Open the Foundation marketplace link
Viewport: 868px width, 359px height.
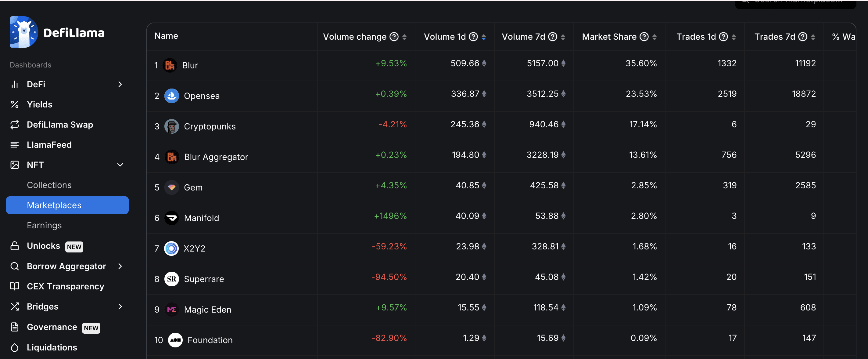click(x=210, y=340)
